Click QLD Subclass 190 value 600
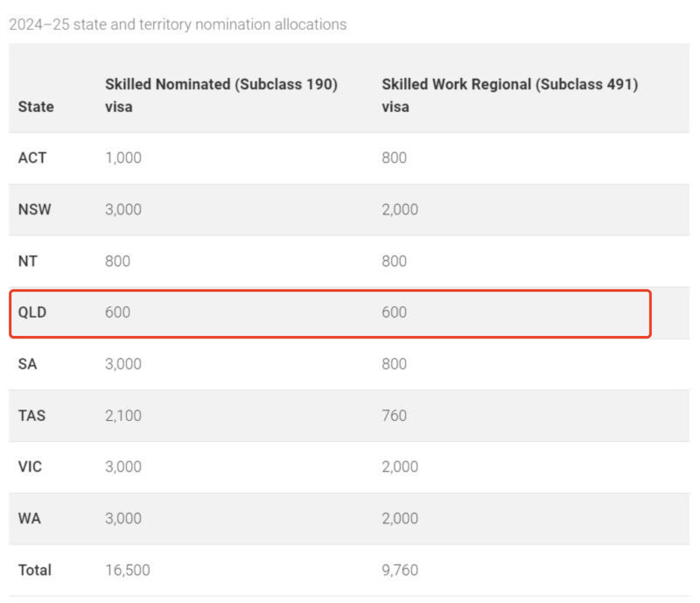Image resolution: width=700 pixels, height=603 pixels. point(117,312)
